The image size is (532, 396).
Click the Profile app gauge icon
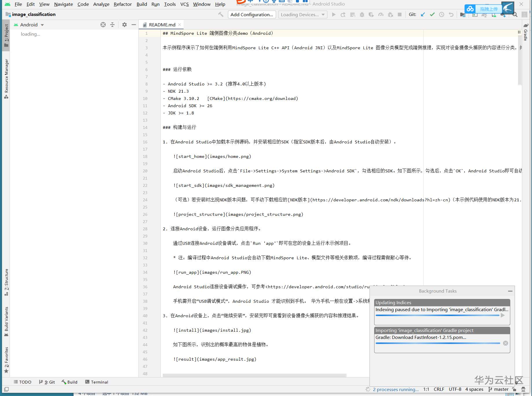pos(381,14)
